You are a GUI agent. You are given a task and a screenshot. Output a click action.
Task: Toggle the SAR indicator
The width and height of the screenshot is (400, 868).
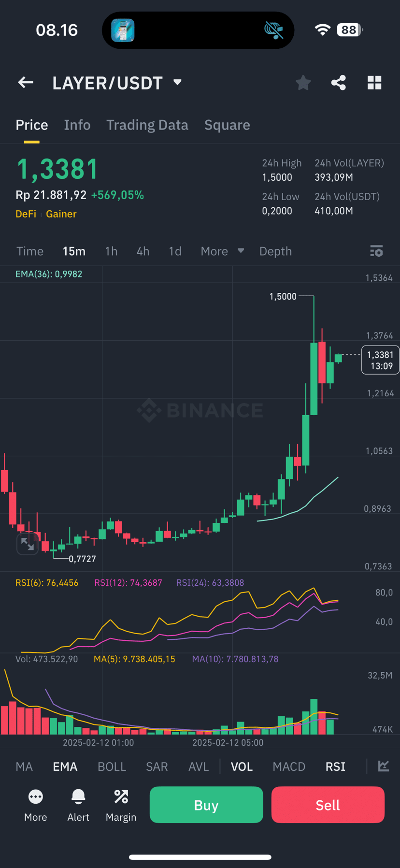click(157, 767)
